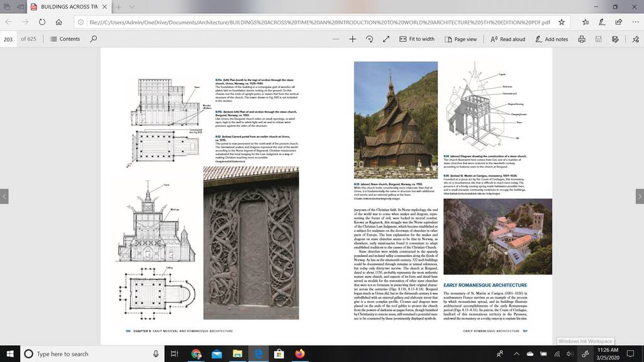This screenshot has height=362, width=644.
Task: Add this page to favorites with the star icon
Action: pos(562,22)
